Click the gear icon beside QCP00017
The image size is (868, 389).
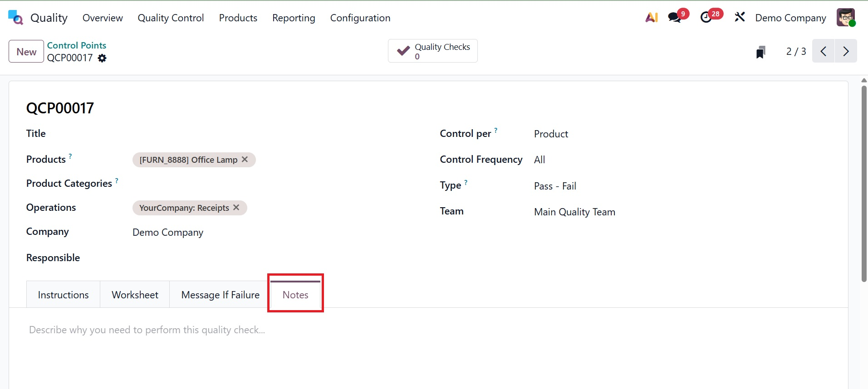tap(103, 58)
